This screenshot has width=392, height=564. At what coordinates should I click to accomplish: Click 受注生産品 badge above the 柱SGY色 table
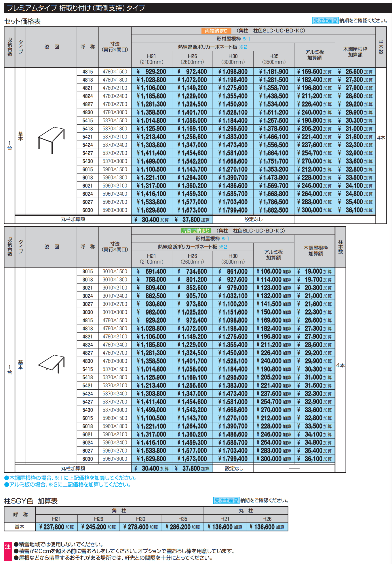(x=226, y=500)
